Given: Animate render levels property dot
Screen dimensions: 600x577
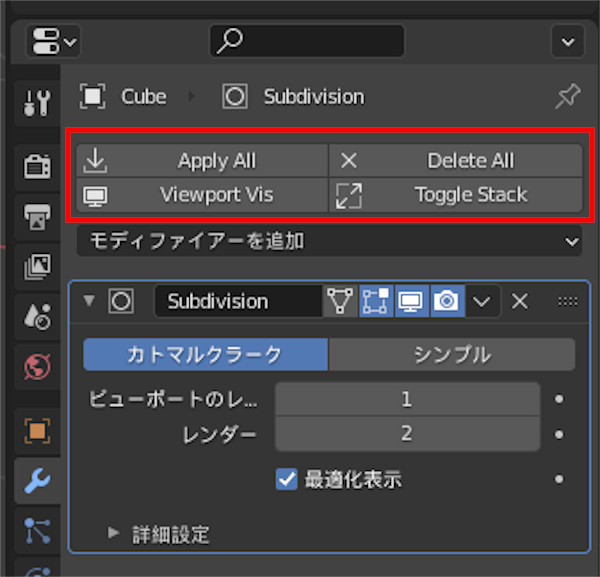Looking at the screenshot, I should 559,435.
